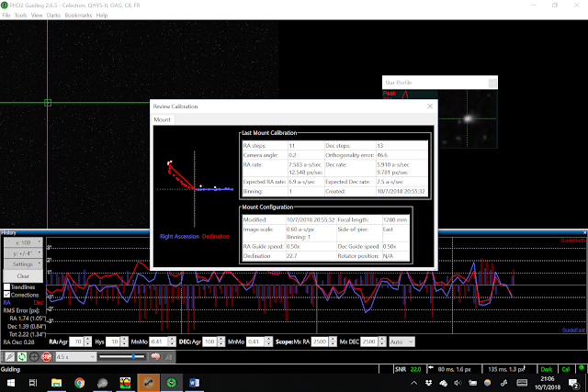This screenshot has height=392, width=588.
Task: Open the y: +/-4" scale dropdown
Action: pos(23,253)
